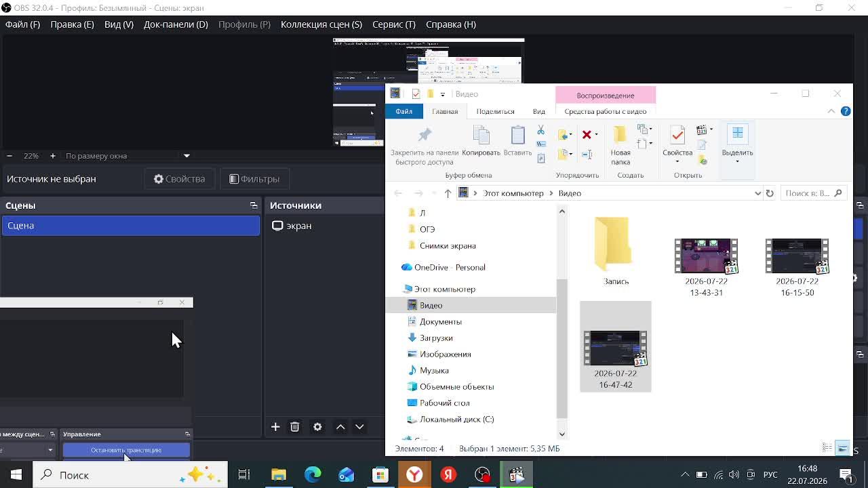Show hidden system tray icons
This screenshot has height=488, width=868.
pos(685,475)
